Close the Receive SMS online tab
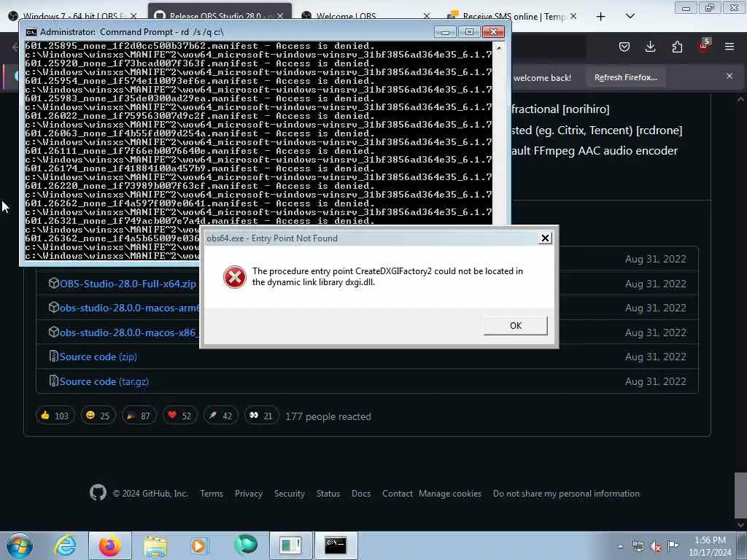The height and width of the screenshot is (560, 747). pos(573,16)
